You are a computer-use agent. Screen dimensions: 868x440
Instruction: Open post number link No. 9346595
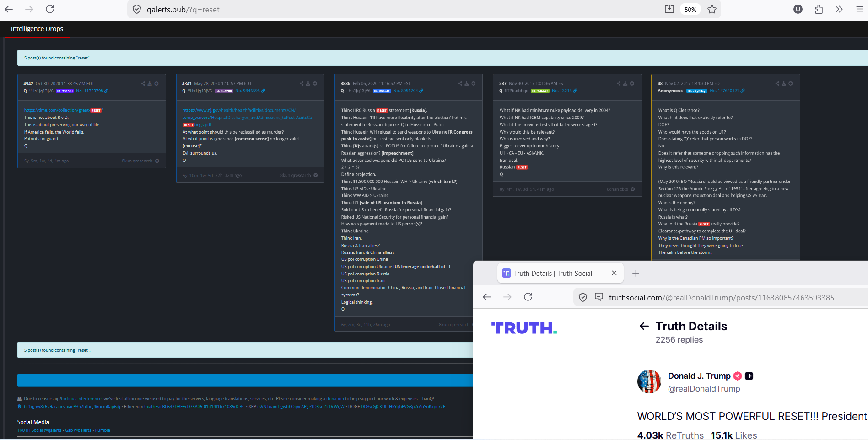tap(250, 91)
